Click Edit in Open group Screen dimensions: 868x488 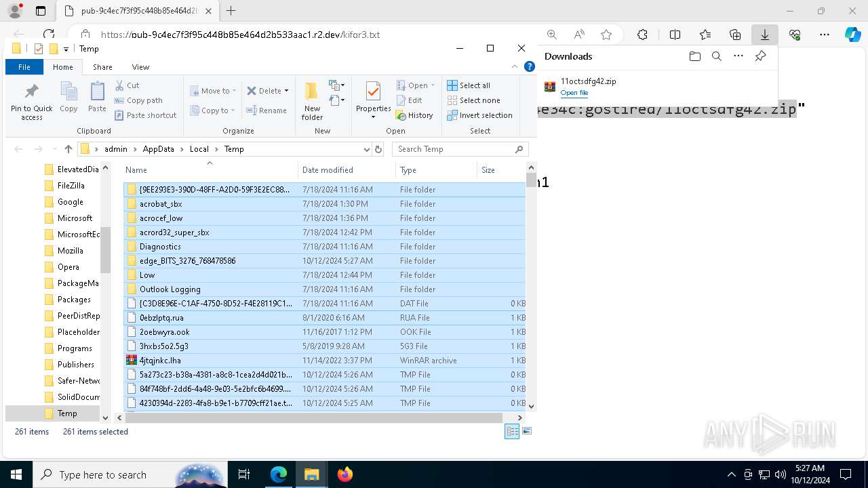[409, 100]
